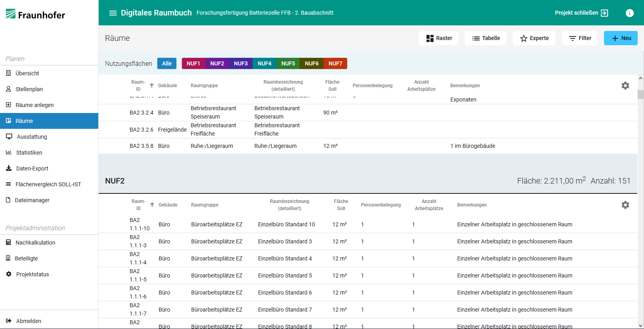The width and height of the screenshot is (644, 329).
Task: Sort upper table by Raum-ID arrow
Action: click(x=152, y=86)
